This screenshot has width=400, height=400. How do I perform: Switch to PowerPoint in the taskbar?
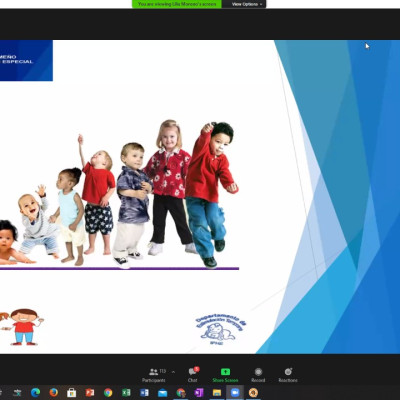coord(90,393)
